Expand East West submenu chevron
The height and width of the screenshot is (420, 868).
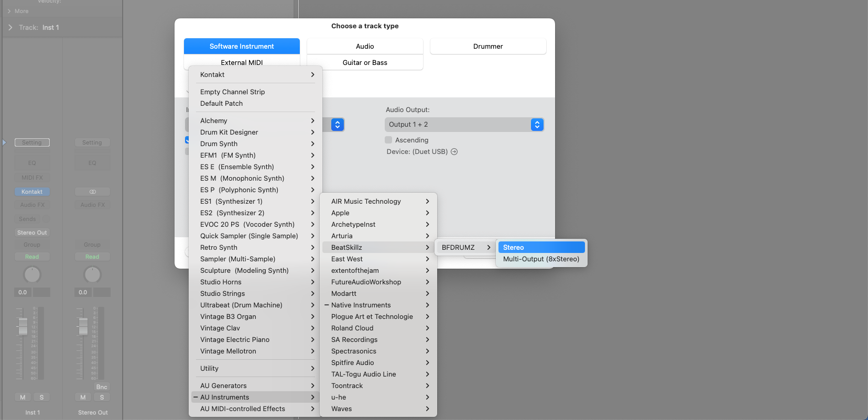tap(427, 259)
